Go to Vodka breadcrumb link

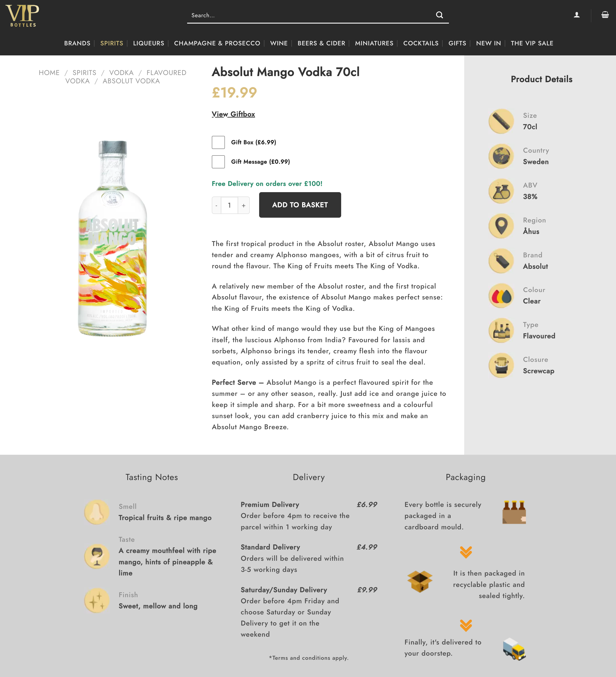[121, 73]
